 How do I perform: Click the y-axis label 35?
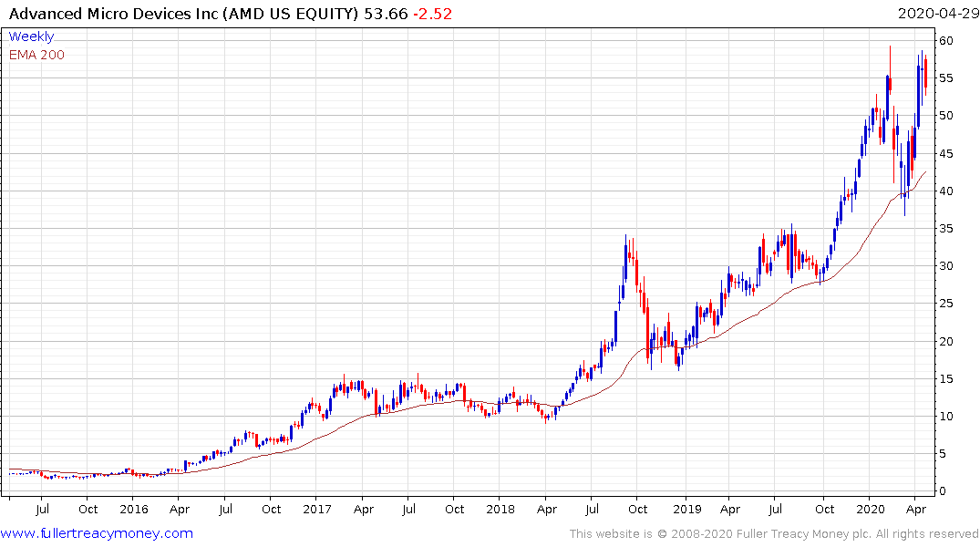coord(945,229)
